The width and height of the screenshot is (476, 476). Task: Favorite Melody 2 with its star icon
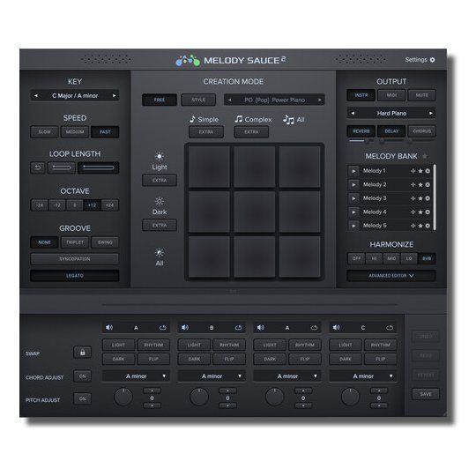(420, 184)
